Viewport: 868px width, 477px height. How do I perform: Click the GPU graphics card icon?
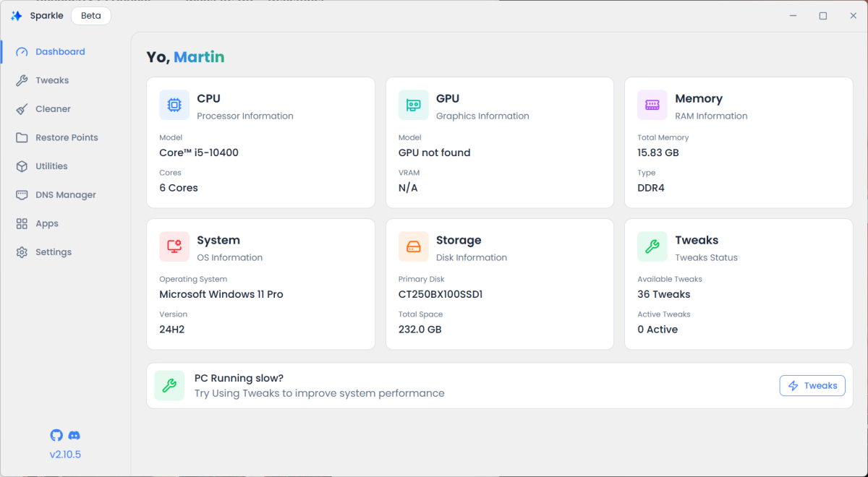click(x=413, y=106)
